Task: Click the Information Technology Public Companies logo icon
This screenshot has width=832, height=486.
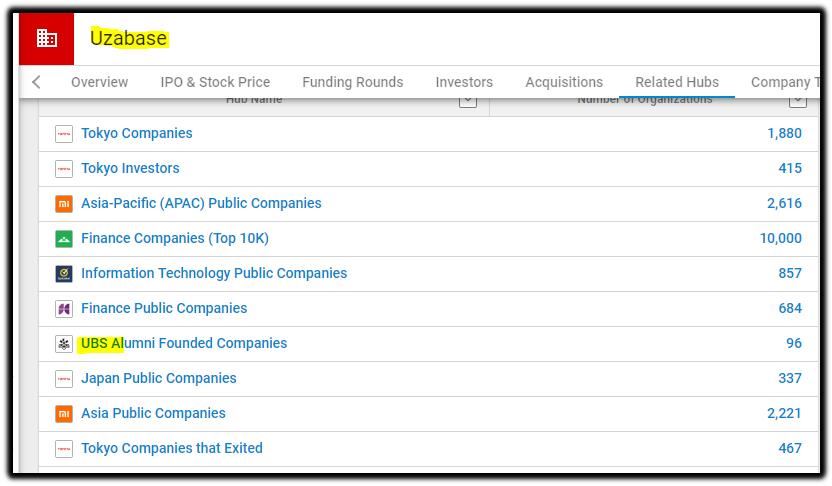Action: click(64, 274)
